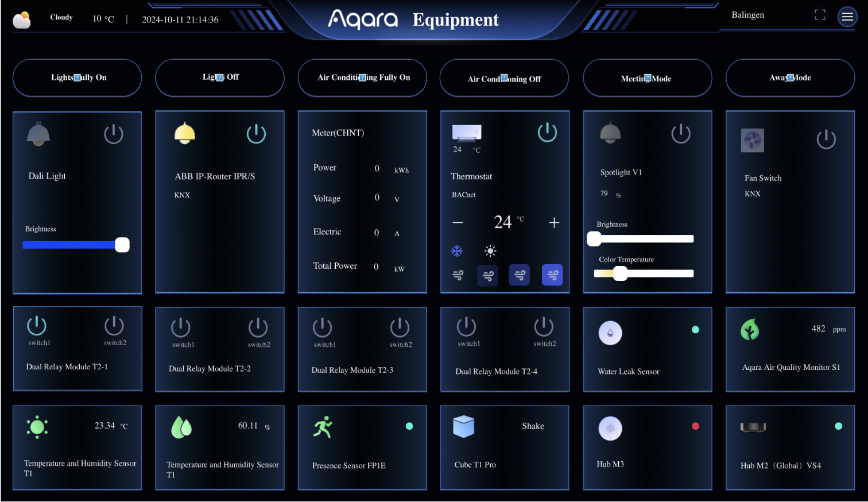Increase Thermostat temperature with the plus control
This screenshot has height=502, width=868.
click(x=553, y=222)
